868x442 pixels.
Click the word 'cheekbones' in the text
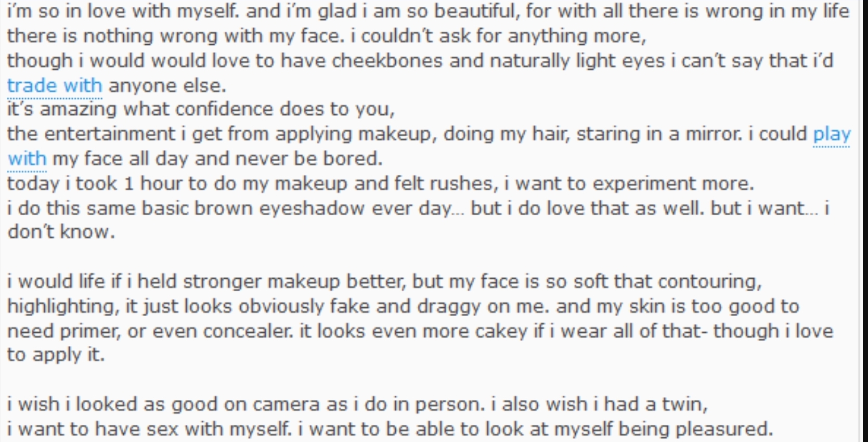[x=387, y=61]
